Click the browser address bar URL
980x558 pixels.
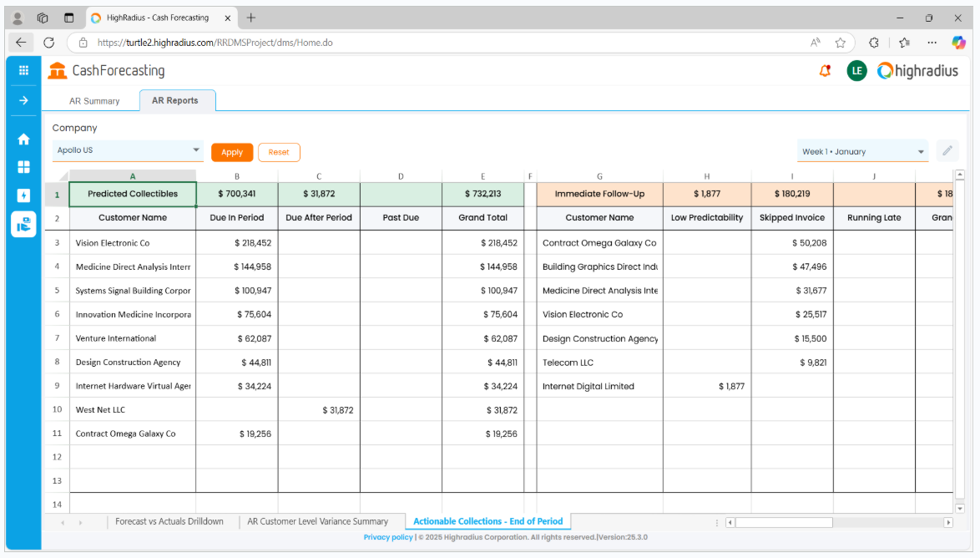[215, 43]
